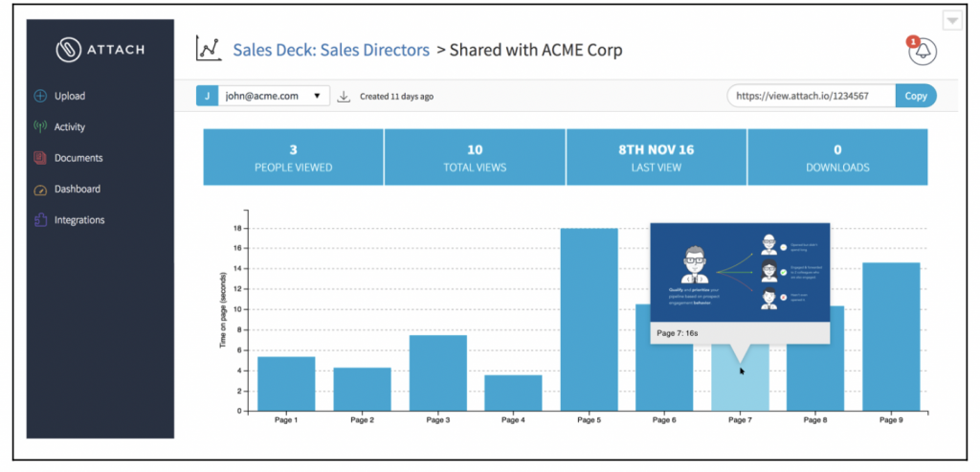Click the 'Created 11 days ago' text

(397, 97)
